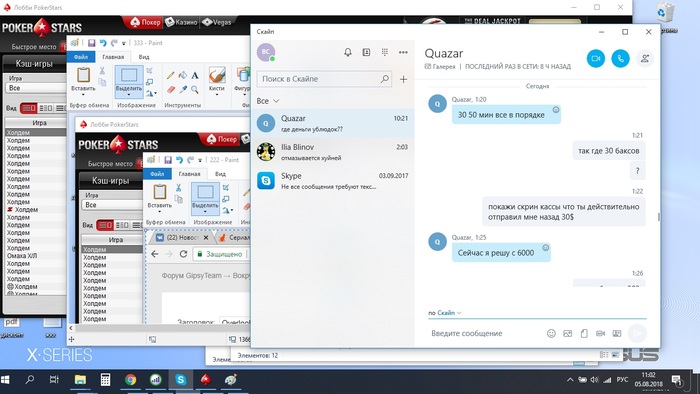The height and width of the screenshot is (394, 700).
Task: Open Chrome from the taskbar
Action: (130, 380)
